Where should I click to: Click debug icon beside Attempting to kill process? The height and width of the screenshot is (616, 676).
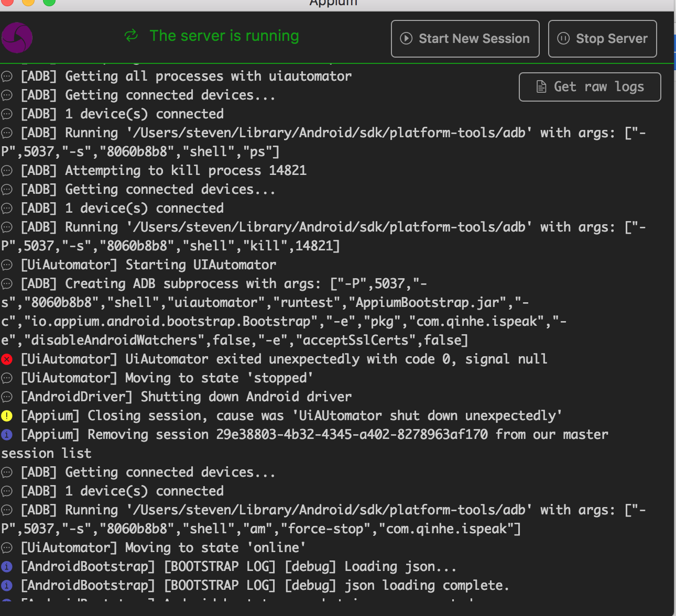point(7,171)
